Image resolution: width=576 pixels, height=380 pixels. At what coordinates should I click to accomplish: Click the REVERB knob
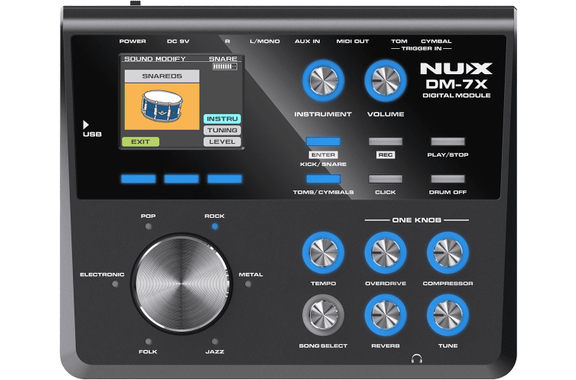click(x=385, y=315)
